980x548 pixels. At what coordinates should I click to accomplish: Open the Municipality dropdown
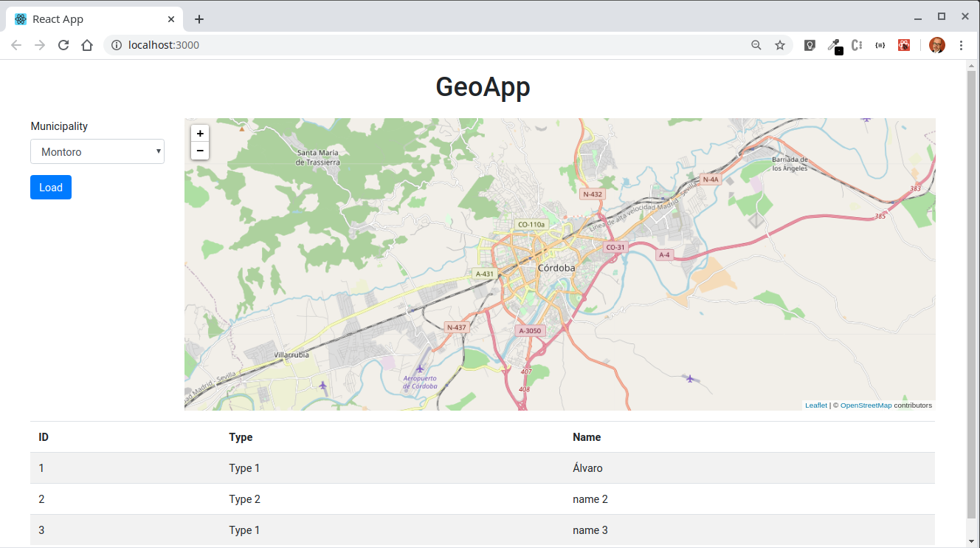(x=97, y=151)
